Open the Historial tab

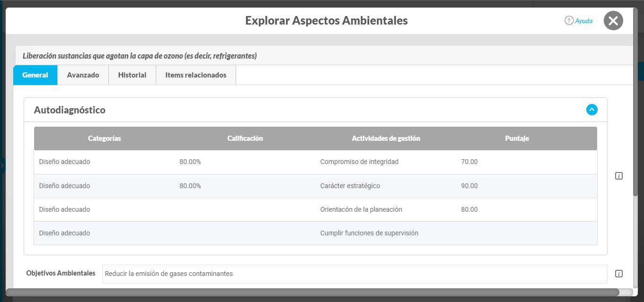click(132, 75)
